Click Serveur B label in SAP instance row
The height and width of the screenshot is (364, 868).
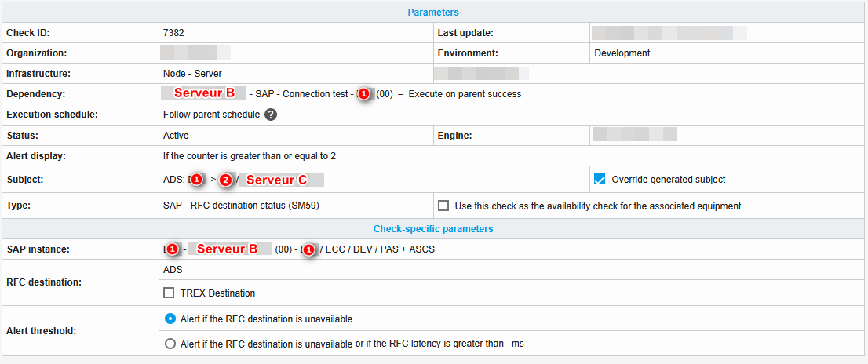pyautogui.click(x=227, y=249)
